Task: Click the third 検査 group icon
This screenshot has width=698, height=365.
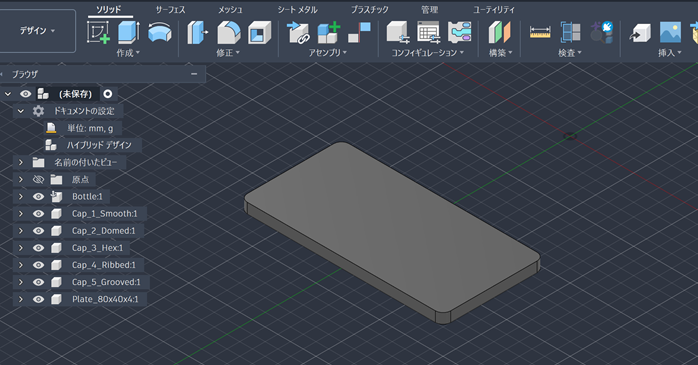Action: 601,32
